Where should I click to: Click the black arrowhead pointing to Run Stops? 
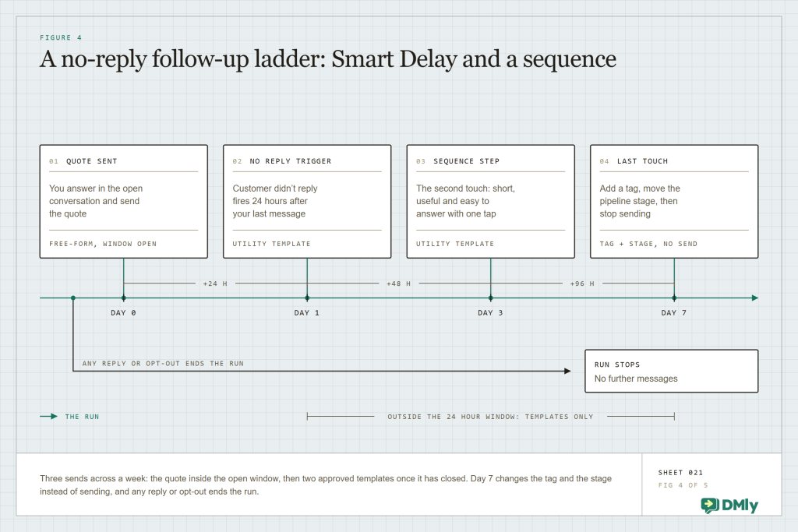click(x=567, y=372)
